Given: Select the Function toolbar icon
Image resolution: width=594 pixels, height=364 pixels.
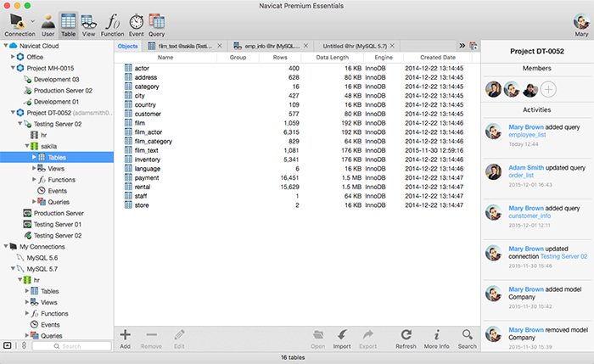Looking at the screenshot, I should point(113,25).
